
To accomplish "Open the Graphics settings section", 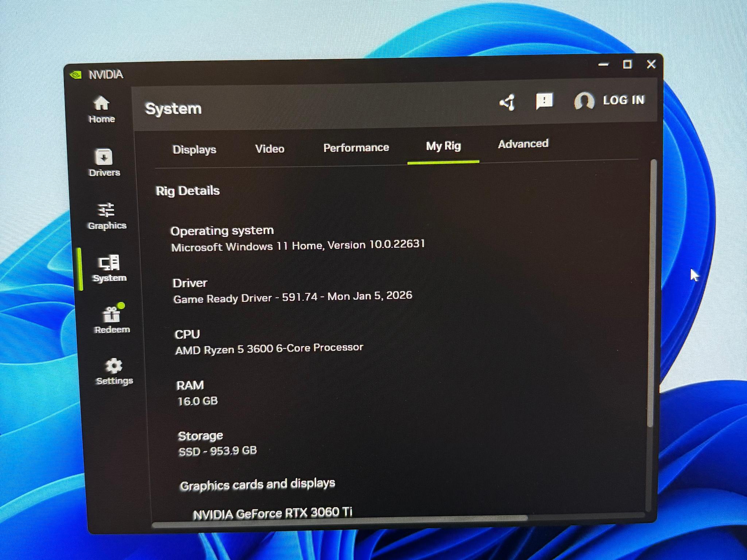I will [x=107, y=216].
